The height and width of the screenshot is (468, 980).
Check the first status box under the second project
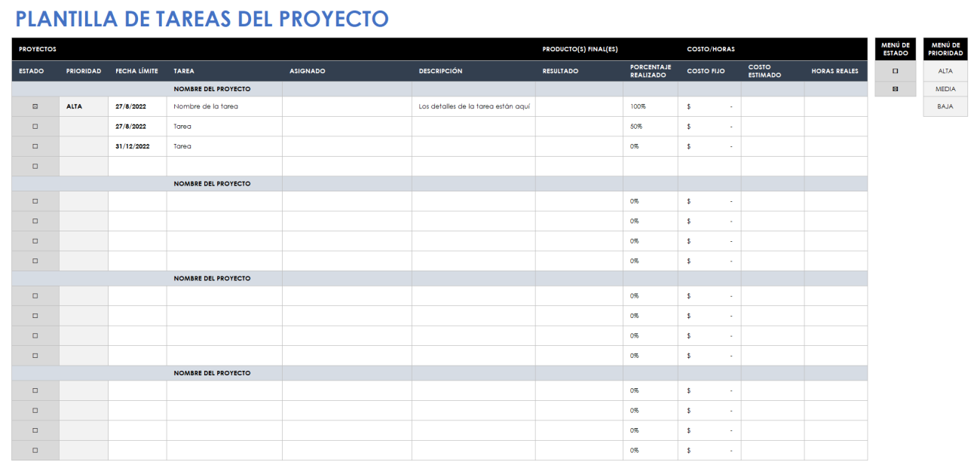(35, 200)
